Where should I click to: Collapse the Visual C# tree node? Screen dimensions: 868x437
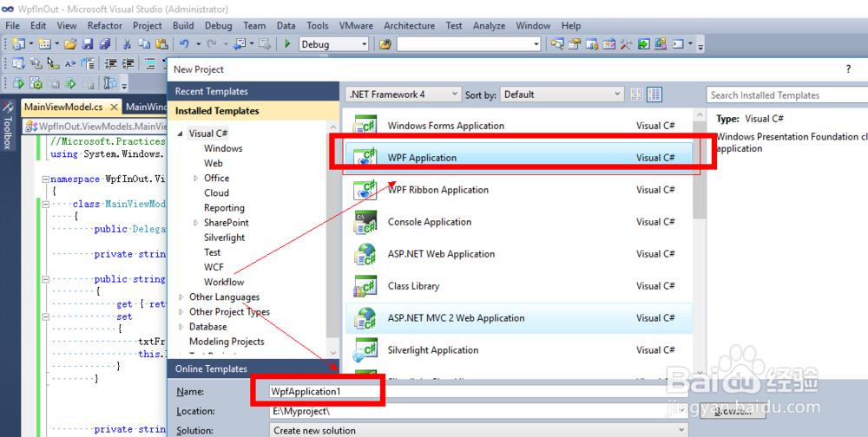click(x=181, y=134)
